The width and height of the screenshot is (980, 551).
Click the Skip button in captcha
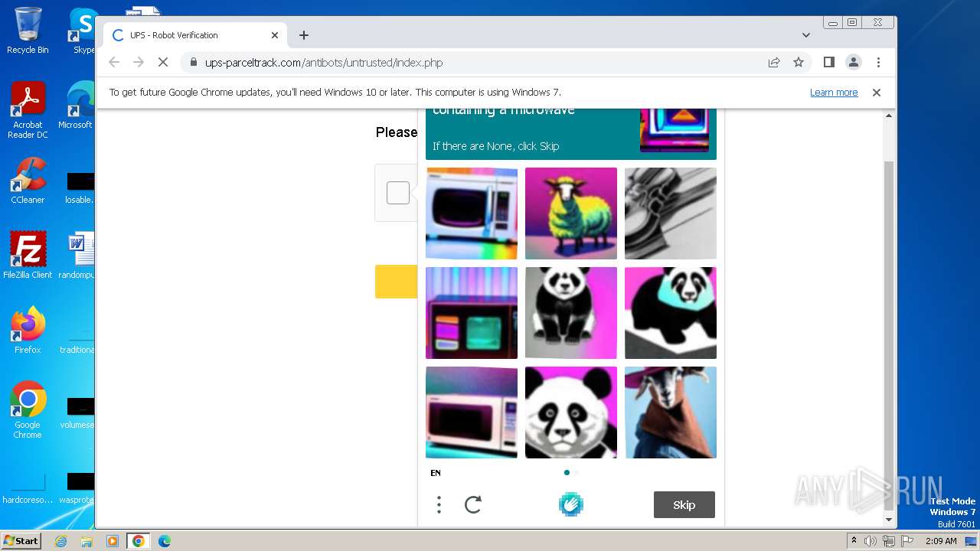(684, 505)
